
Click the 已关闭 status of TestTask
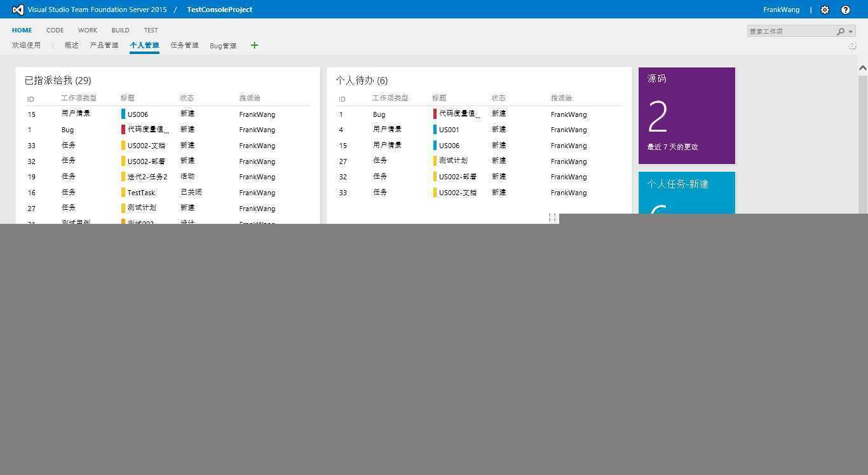pos(191,192)
